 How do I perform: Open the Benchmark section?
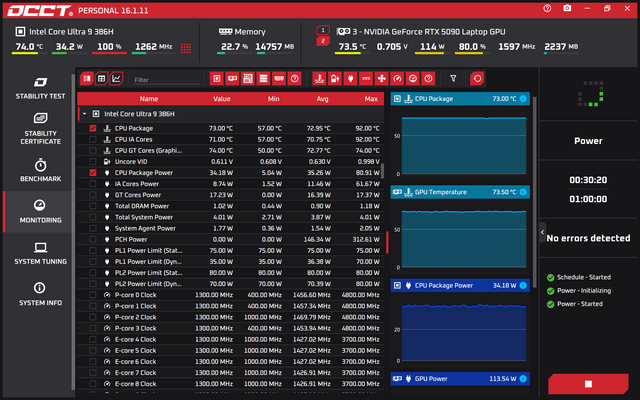point(40,170)
